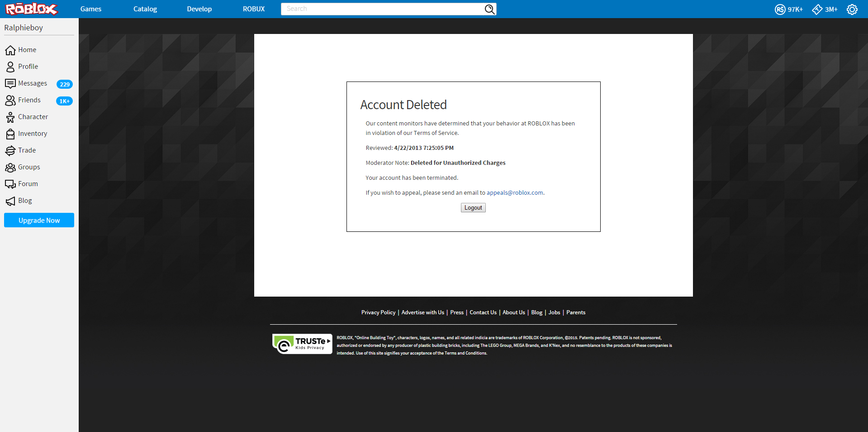Viewport: 868px width, 432px height.
Task: Focus the Search input field
Action: [383, 9]
